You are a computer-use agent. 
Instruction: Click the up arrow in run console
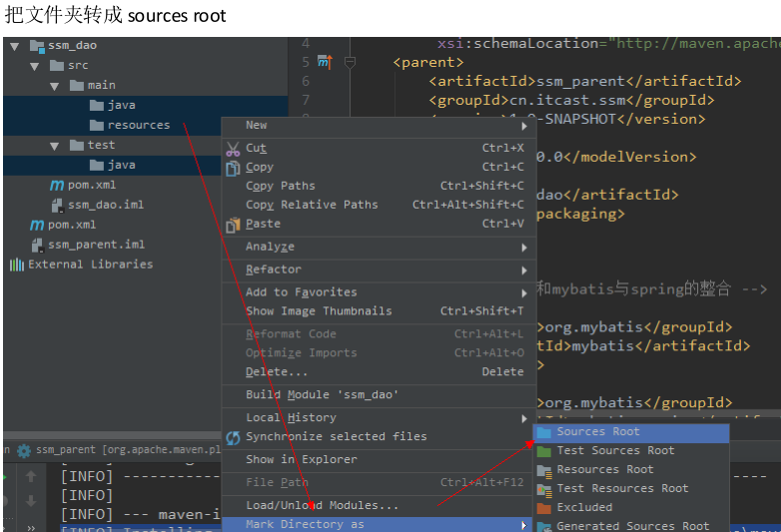tap(31, 476)
